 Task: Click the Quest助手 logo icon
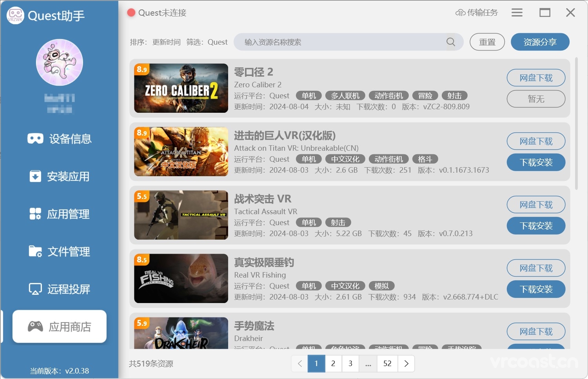[x=16, y=16]
